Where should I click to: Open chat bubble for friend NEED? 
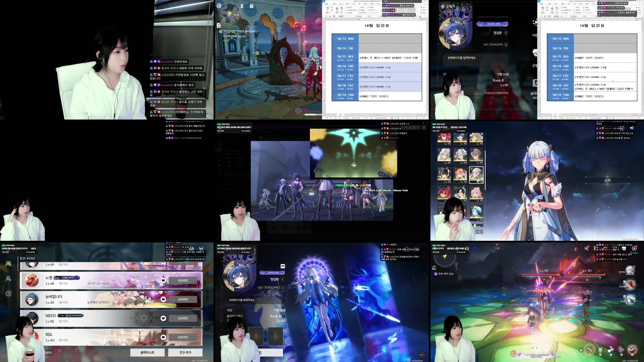pyautogui.click(x=163, y=318)
